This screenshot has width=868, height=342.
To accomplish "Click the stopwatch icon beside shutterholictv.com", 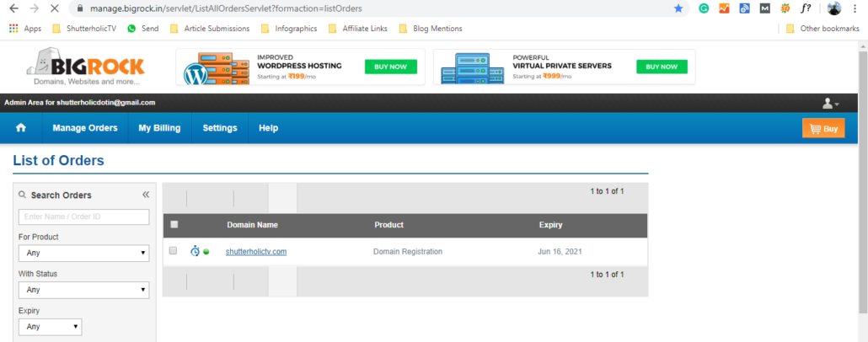I will 195,251.
